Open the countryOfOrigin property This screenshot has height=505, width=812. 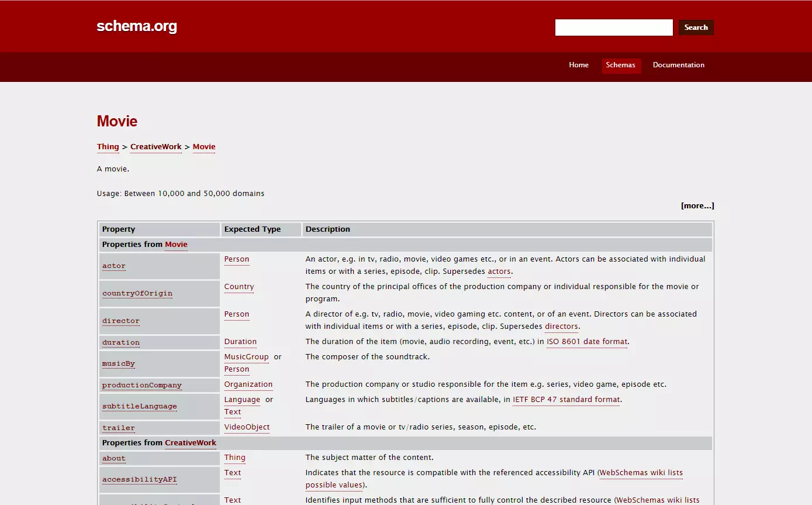pos(137,293)
